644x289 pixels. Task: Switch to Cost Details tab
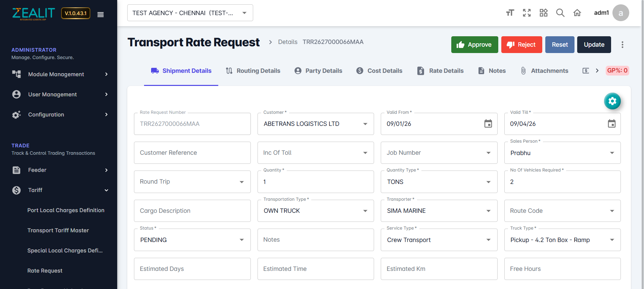(379, 71)
